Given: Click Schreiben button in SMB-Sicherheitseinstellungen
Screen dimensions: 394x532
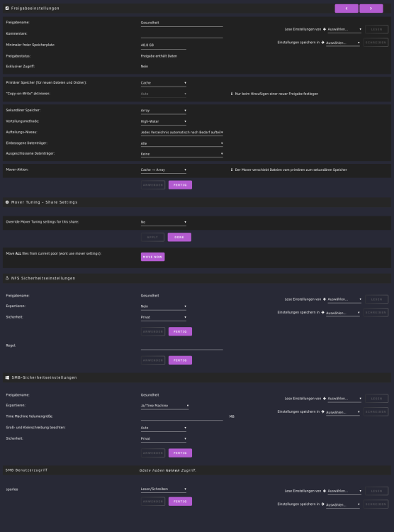Looking at the screenshot, I should 376,412.
